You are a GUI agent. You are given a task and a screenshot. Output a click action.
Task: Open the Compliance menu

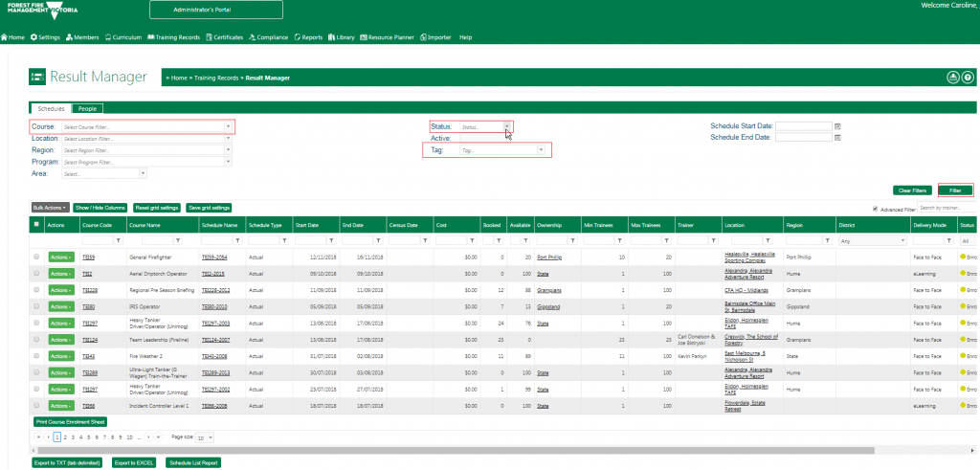click(269, 37)
